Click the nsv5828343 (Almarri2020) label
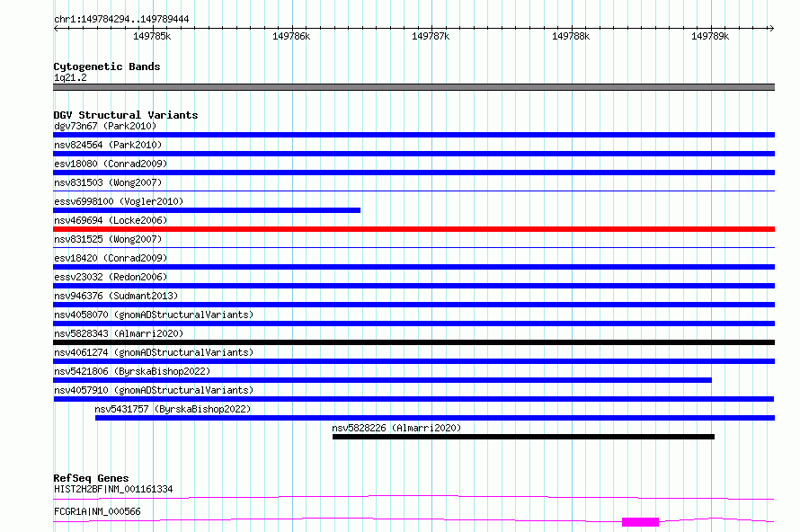The height and width of the screenshot is (532, 800). pyautogui.click(x=119, y=333)
